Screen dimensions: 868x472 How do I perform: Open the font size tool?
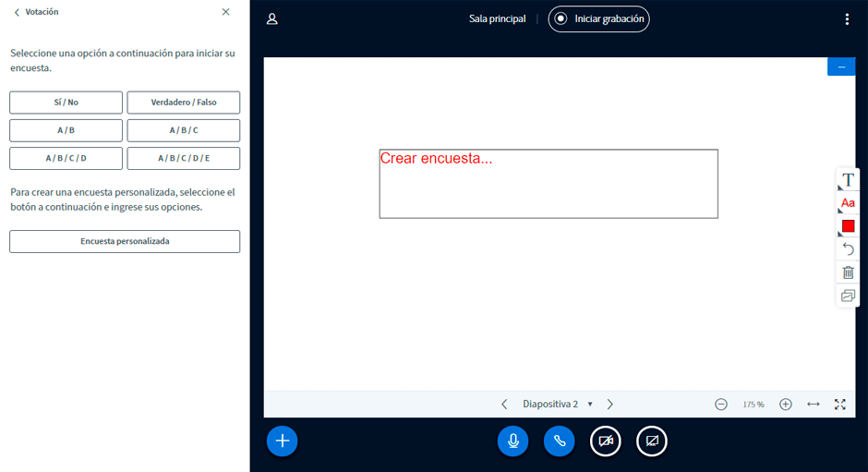pos(848,202)
